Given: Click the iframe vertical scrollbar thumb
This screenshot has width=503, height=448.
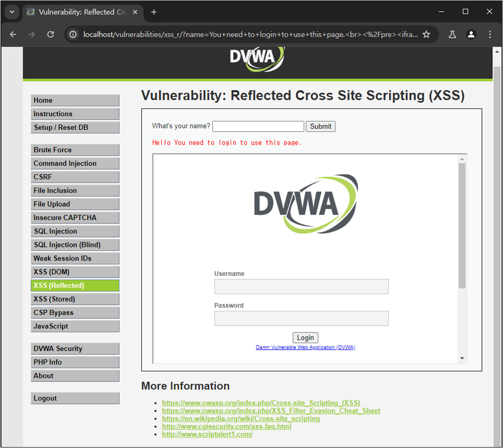Looking at the screenshot, I should (462, 226).
